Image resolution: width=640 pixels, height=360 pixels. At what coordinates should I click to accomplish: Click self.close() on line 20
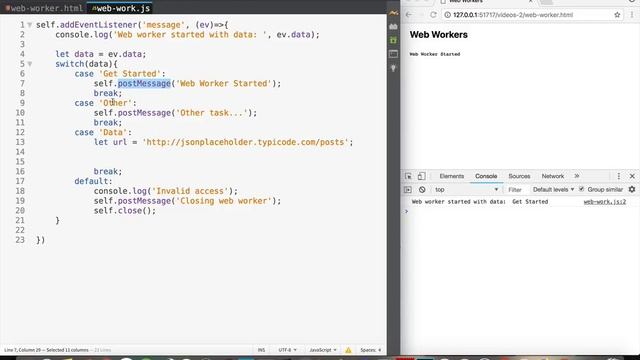click(124, 211)
